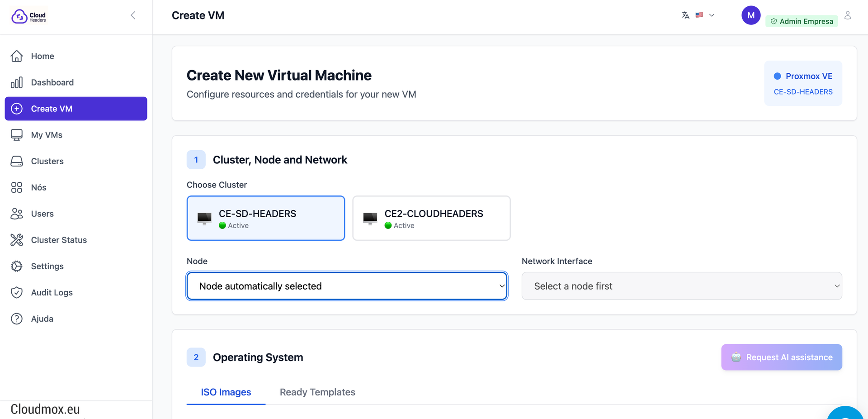Collapse the sidebar with the chevron arrow
868x419 pixels.
point(133,15)
